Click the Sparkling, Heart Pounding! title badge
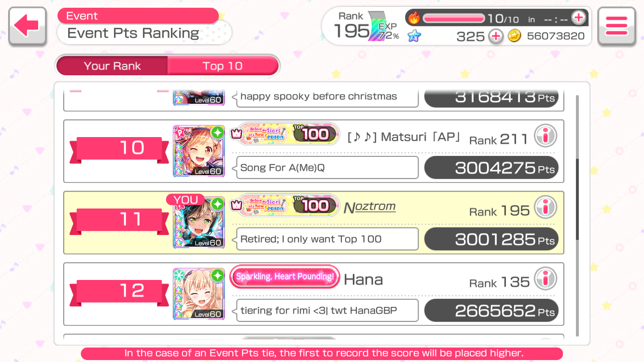This screenshot has width=644, height=362. 285,277
